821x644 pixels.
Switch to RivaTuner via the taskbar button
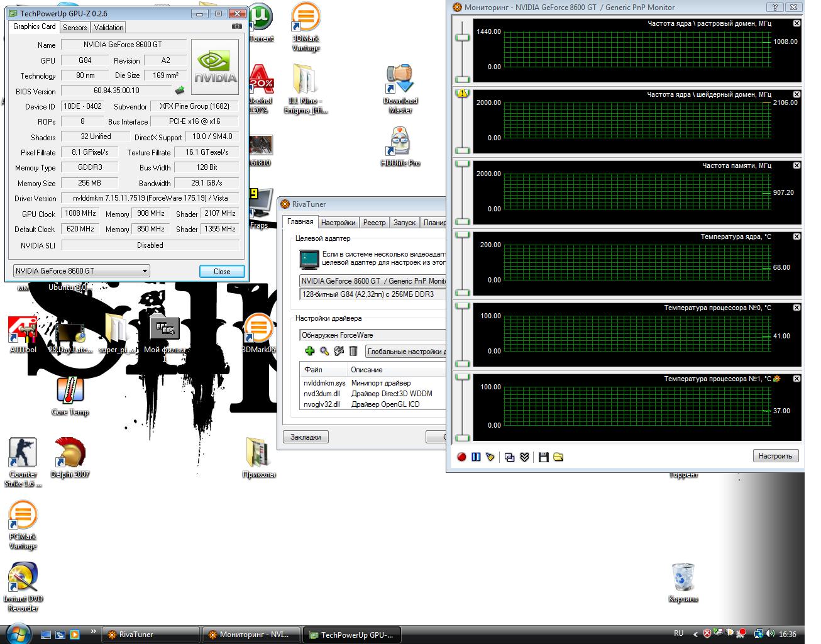(x=151, y=635)
